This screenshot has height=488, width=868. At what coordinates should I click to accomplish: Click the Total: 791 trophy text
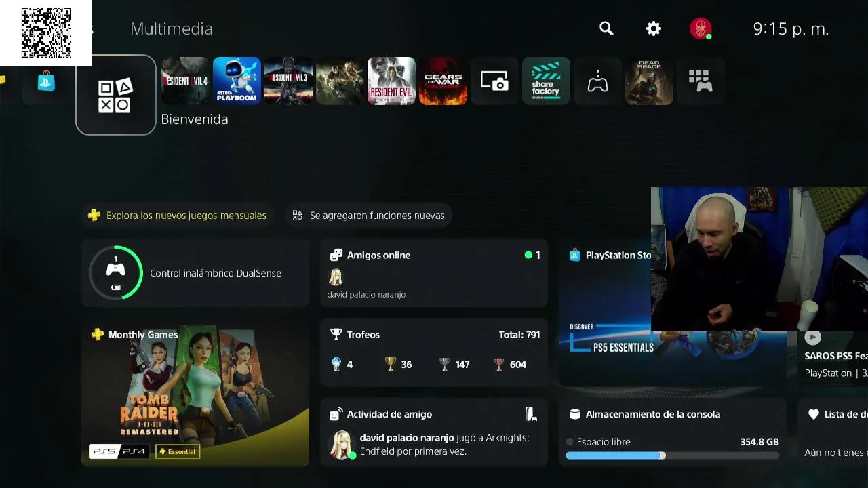[519, 335]
